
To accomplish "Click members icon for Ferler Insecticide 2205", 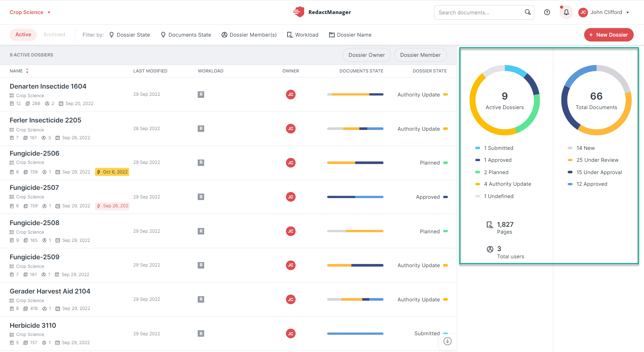I will [44, 138].
